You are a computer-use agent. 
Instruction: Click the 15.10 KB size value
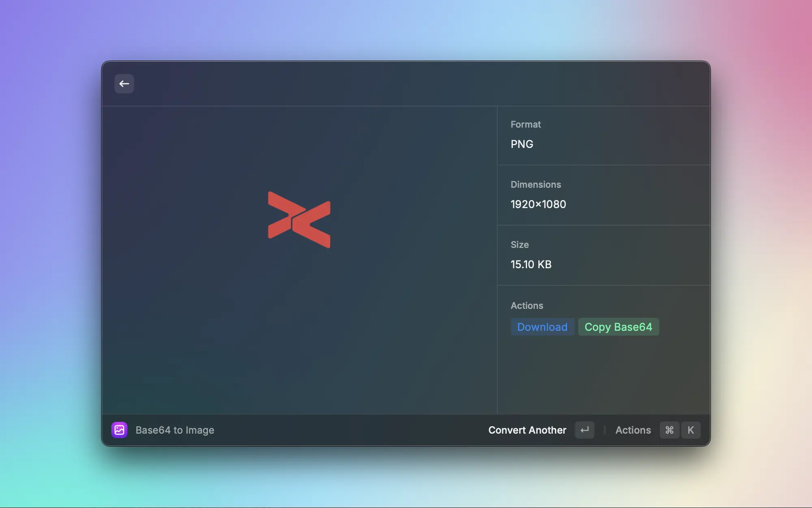tap(531, 264)
